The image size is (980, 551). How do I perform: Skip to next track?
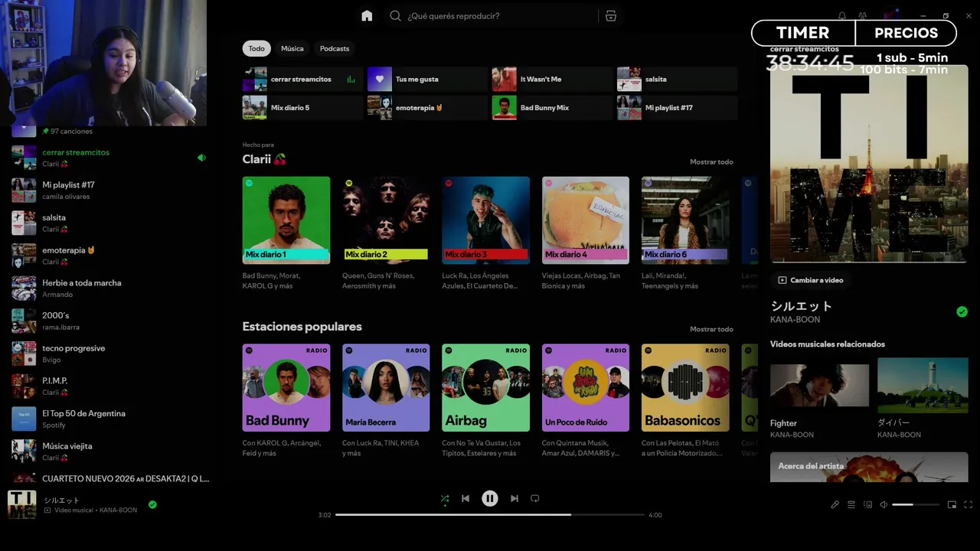514,498
